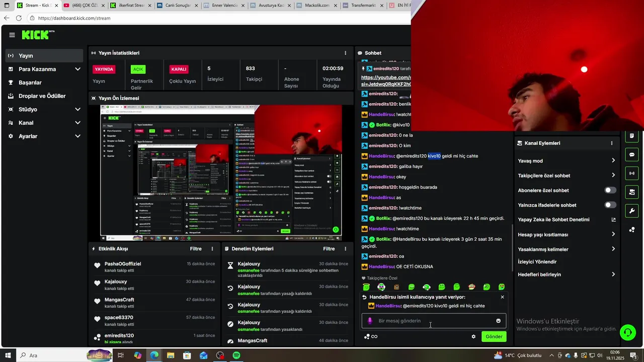Open Hedefleri belirleyin chevron
This screenshot has height=362, width=644.
coord(613,275)
